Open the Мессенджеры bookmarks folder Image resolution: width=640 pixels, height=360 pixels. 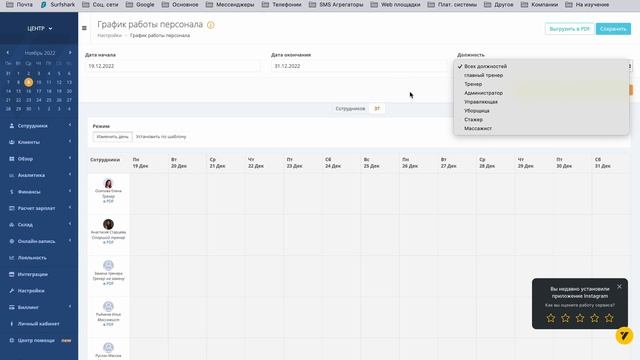[230, 4]
